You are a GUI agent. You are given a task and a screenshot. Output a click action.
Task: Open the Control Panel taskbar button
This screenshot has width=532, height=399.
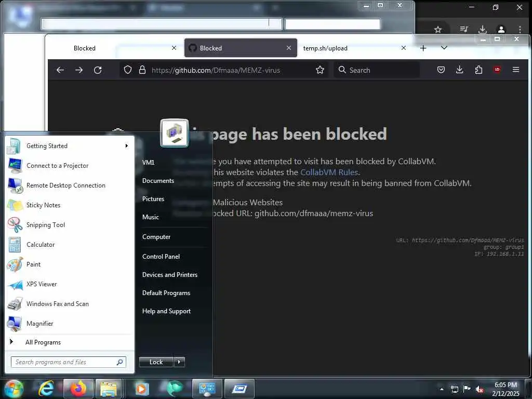click(207, 389)
